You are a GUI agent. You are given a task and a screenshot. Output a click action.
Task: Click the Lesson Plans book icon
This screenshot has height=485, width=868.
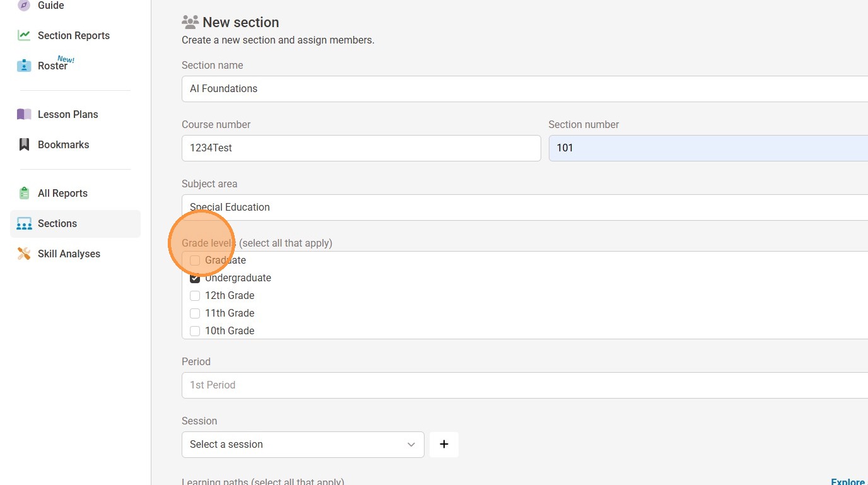24,114
